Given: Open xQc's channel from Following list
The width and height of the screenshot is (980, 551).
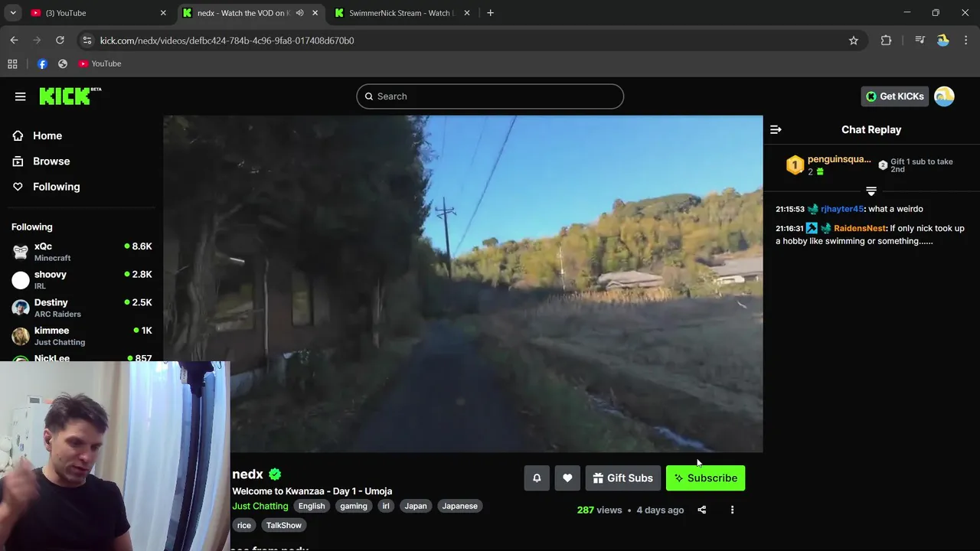Looking at the screenshot, I should [x=81, y=252].
